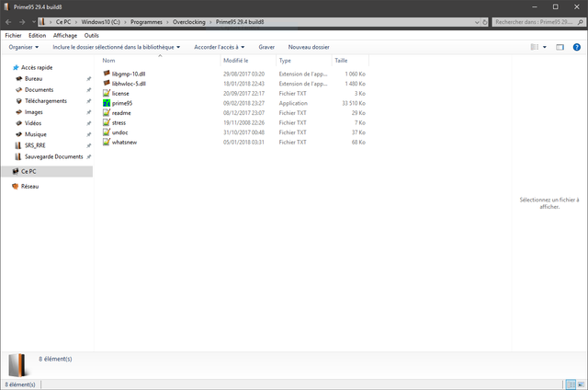
Task: Open Sauvegarde Documents in the navigation pane
Action: pyautogui.click(x=53, y=156)
